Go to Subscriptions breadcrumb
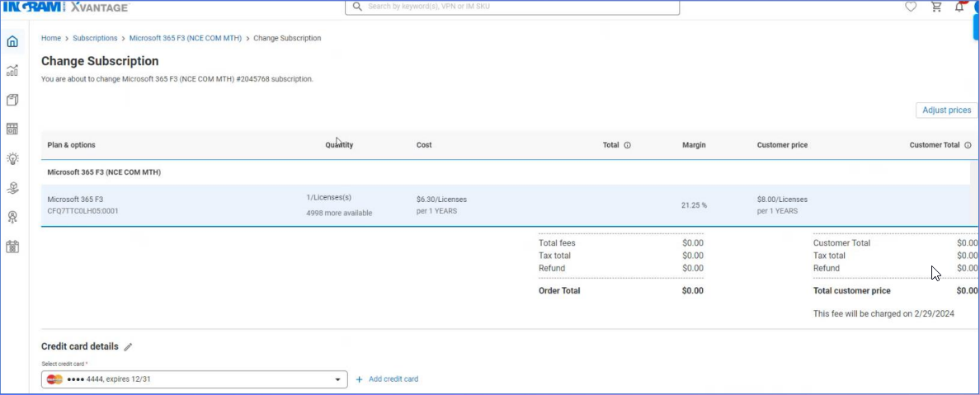Screen dimensions: 980x395 click(95, 38)
